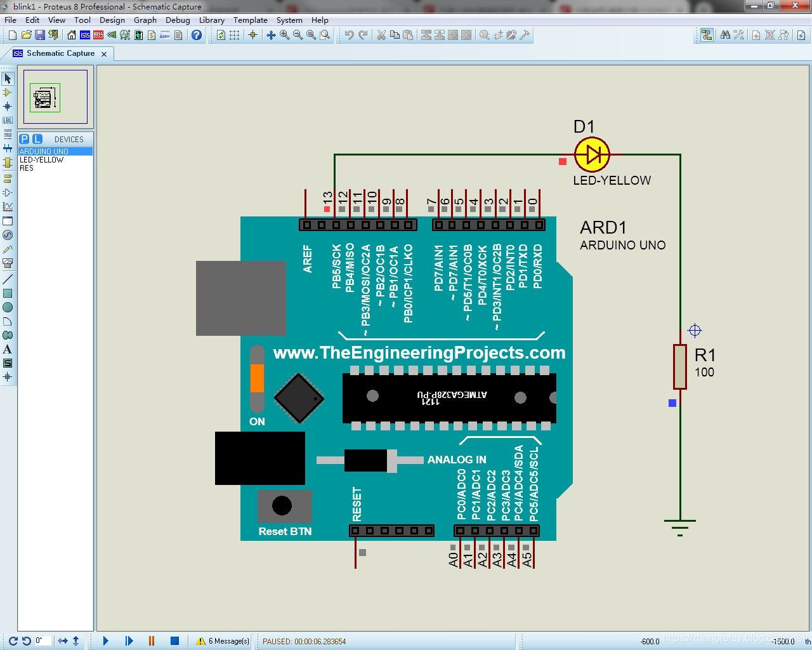Zoom out on schematic
Screen dimensions: 812x650
tap(298, 35)
